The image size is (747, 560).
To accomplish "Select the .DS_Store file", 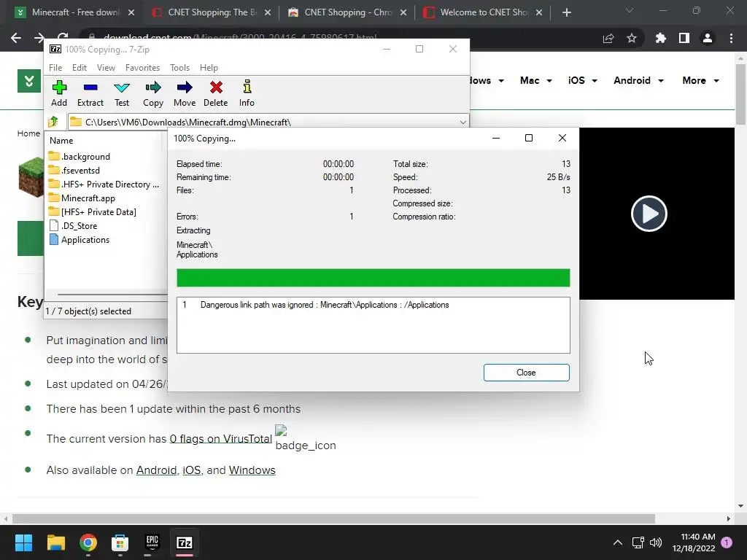I will 74,225.
